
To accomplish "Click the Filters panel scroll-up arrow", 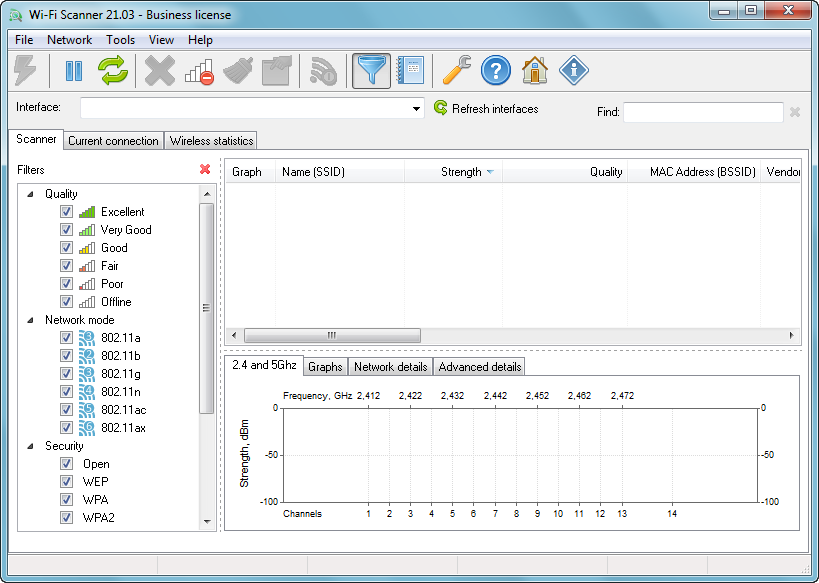I will [x=207, y=194].
